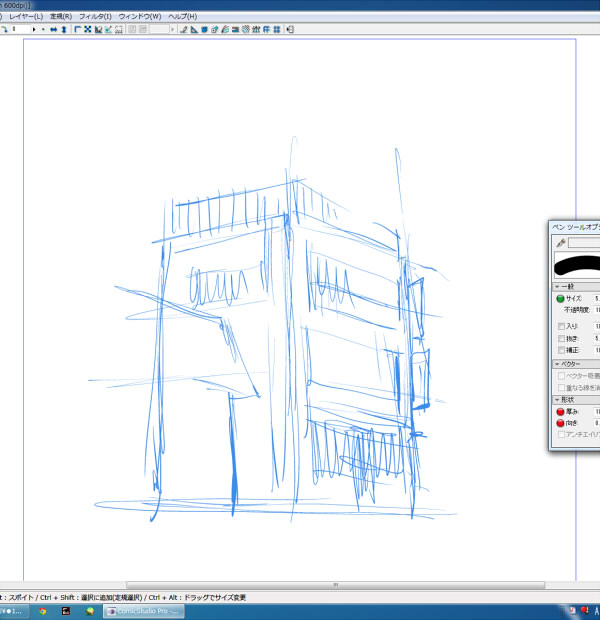600x620 pixels.
Task: Click the red flag system tray icon
Action: (x=585, y=610)
